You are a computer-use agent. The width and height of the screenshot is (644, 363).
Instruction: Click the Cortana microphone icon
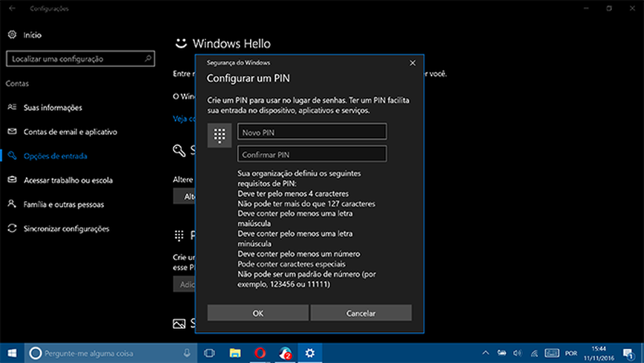(x=187, y=353)
